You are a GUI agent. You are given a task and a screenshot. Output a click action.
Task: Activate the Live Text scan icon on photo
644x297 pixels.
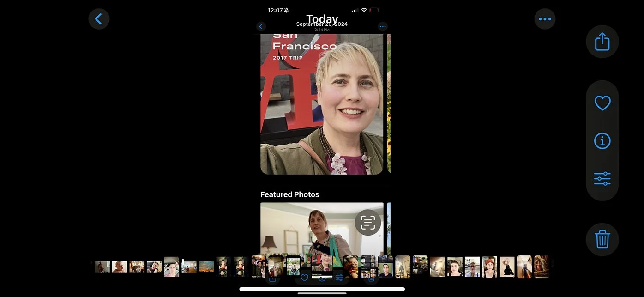point(368,223)
